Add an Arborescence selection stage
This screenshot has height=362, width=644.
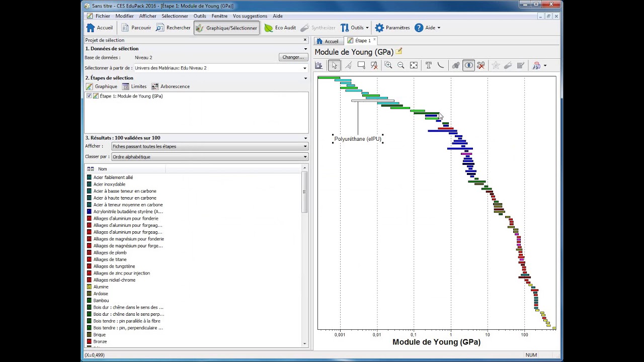click(x=171, y=86)
